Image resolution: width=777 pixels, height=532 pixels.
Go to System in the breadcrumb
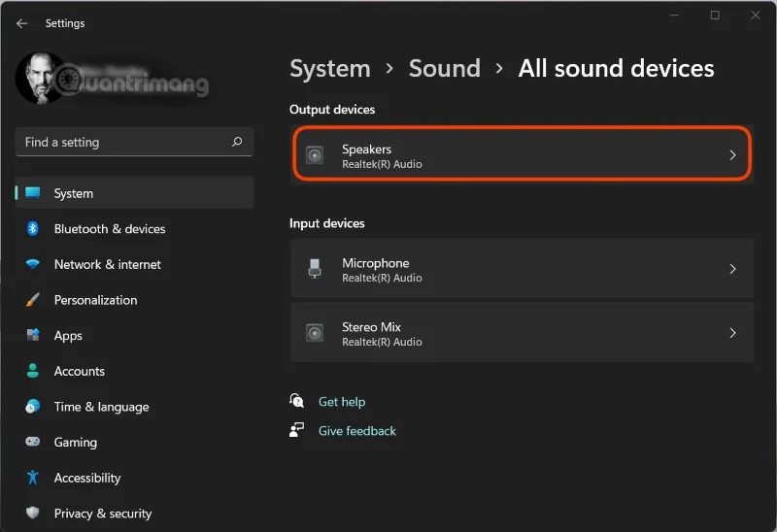(x=330, y=69)
